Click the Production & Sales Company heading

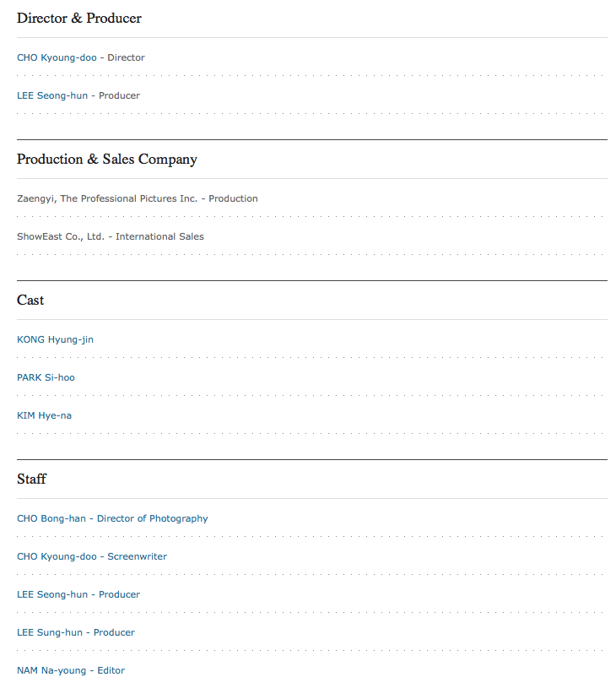(x=107, y=160)
